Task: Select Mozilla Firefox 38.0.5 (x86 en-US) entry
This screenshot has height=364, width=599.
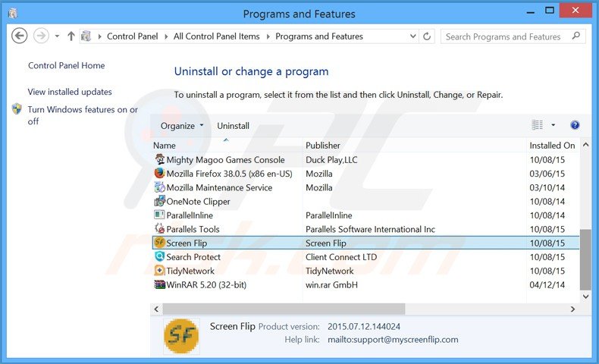Action: [229, 174]
